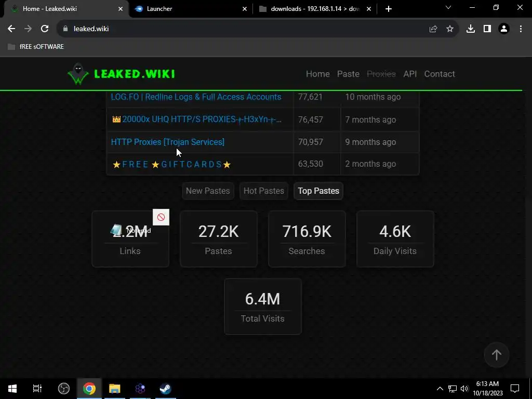Click the 63,530 views cell
Image resolution: width=532 pixels, height=399 pixels.
point(317,164)
